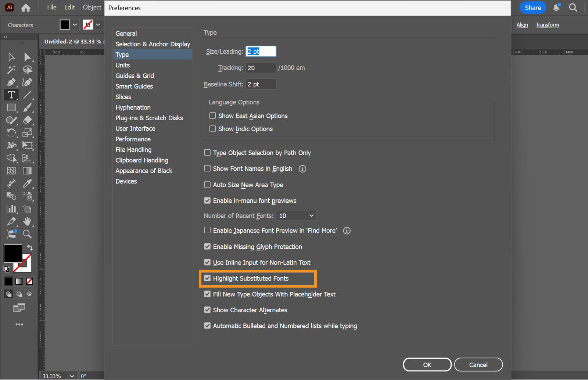Select Hyphenation in the preferences sidebar
The width and height of the screenshot is (588, 380).
coord(133,107)
